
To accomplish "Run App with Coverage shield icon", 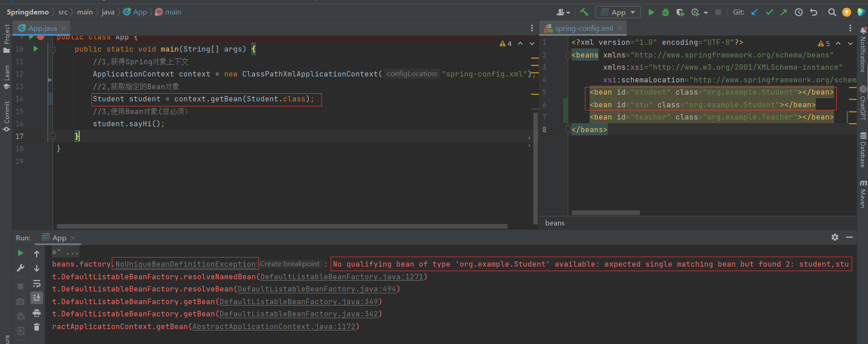I will click(680, 12).
